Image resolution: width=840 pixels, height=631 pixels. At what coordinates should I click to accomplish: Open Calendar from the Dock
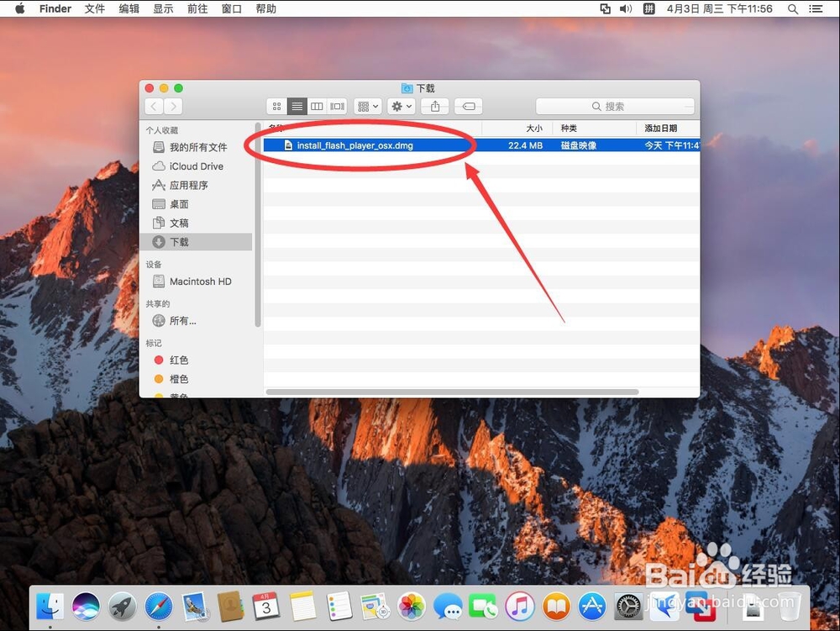[267, 607]
